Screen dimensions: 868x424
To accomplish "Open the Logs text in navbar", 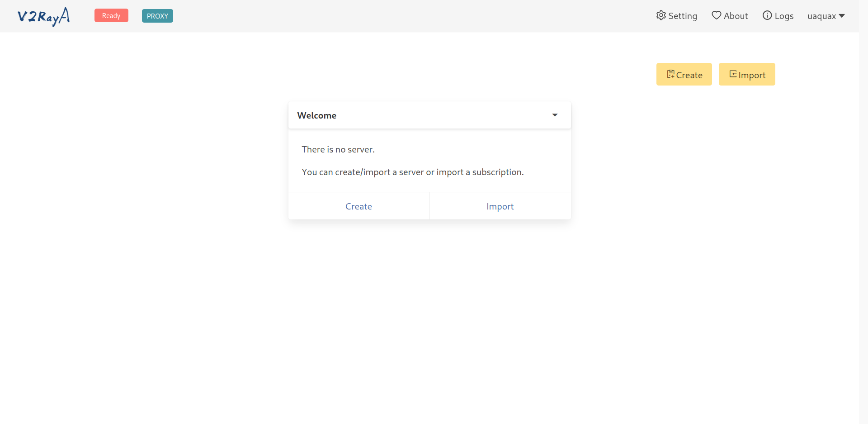I will [x=784, y=16].
